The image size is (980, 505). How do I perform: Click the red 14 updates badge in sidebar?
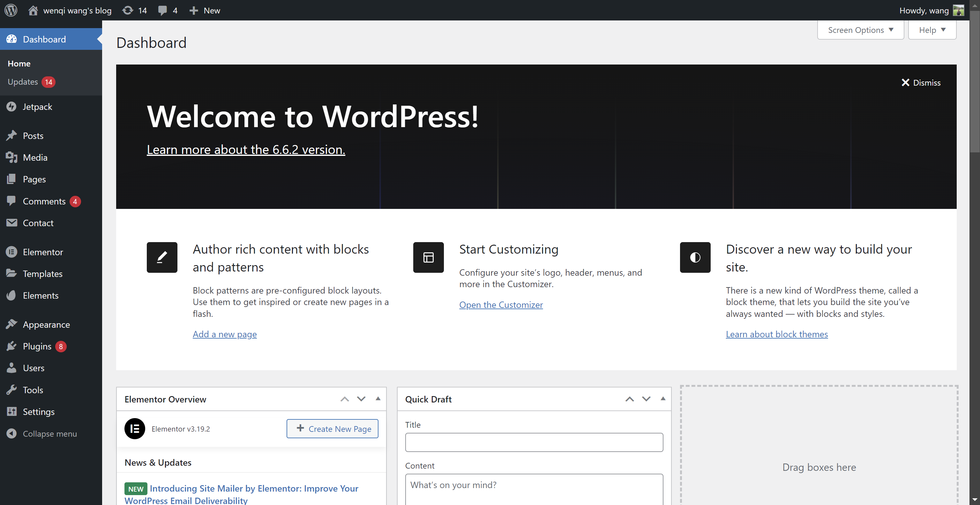point(48,82)
